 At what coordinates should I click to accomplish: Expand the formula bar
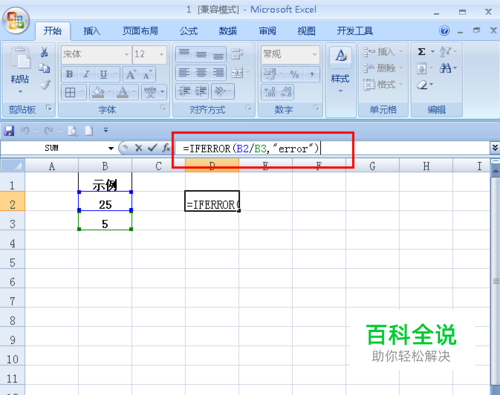tap(495, 148)
